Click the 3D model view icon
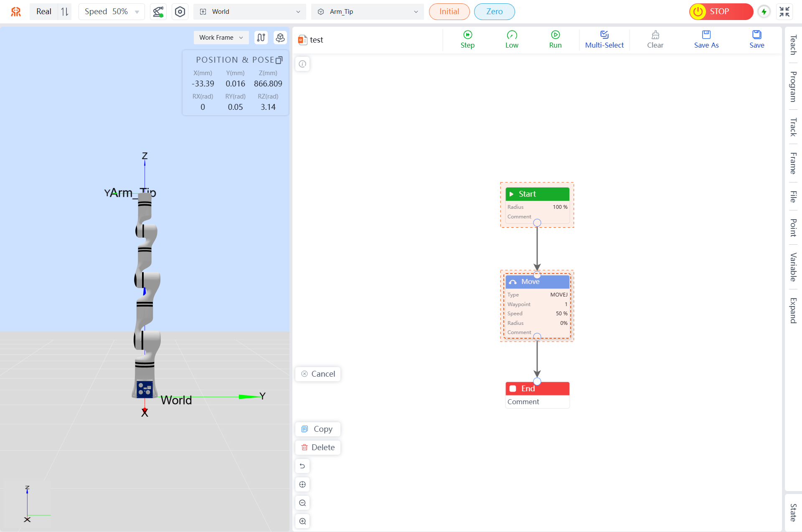The height and width of the screenshot is (532, 802). pos(280,38)
